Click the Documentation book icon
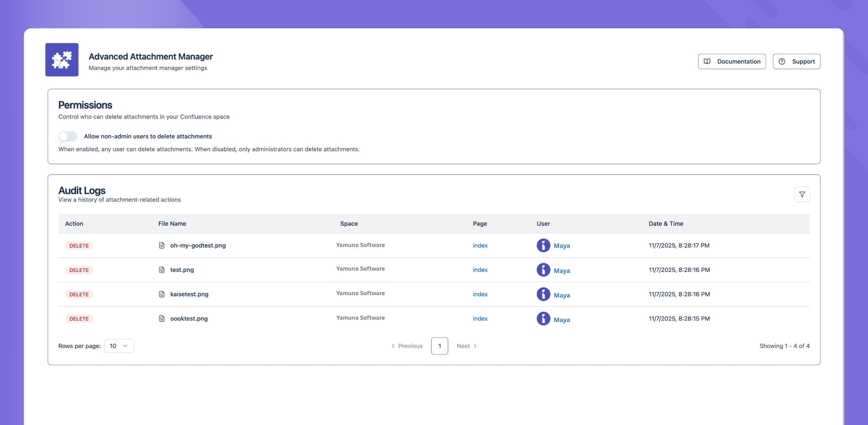 point(707,61)
